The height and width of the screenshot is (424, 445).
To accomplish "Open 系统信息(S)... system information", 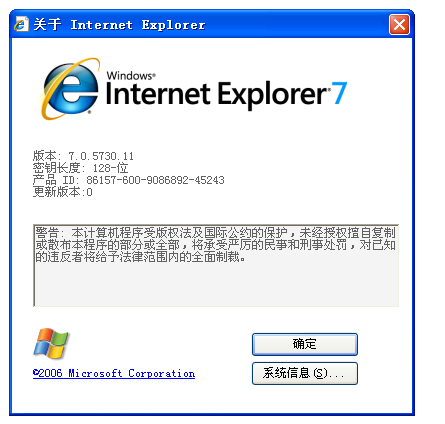I will (305, 373).
